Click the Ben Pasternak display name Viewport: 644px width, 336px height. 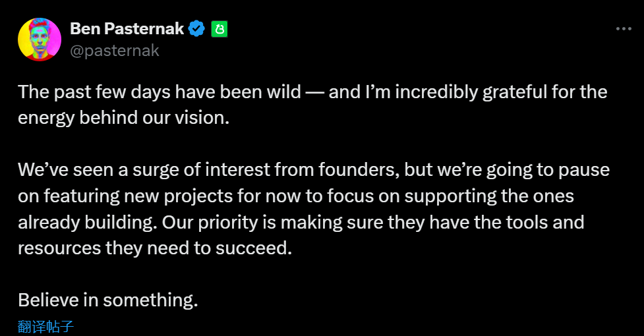127,29
